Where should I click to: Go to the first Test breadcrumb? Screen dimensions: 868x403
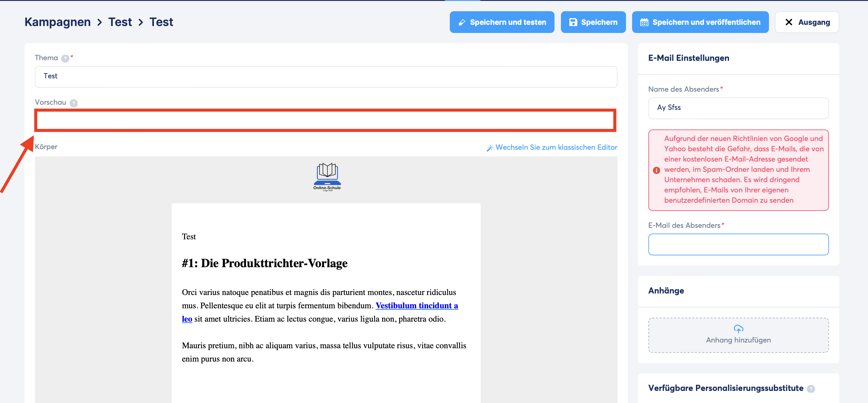coord(120,22)
